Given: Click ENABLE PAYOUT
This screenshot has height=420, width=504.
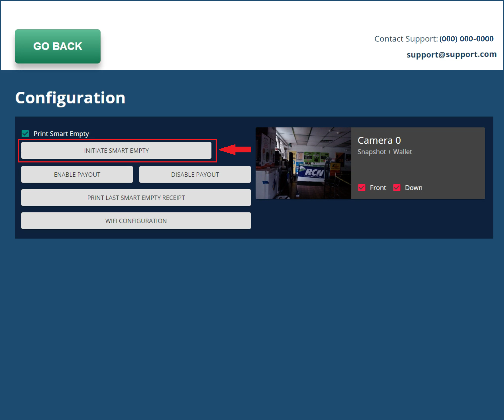Looking at the screenshot, I should pos(77,175).
